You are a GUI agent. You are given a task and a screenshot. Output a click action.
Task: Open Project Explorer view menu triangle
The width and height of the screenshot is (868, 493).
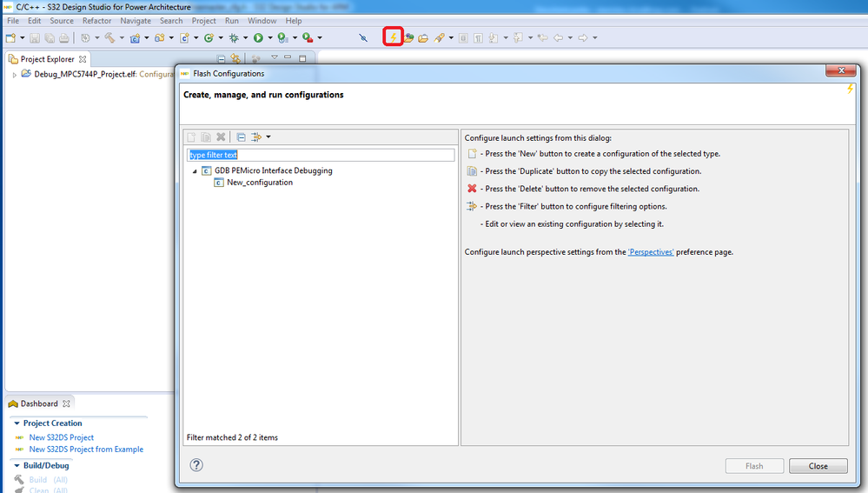pyautogui.click(x=274, y=57)
